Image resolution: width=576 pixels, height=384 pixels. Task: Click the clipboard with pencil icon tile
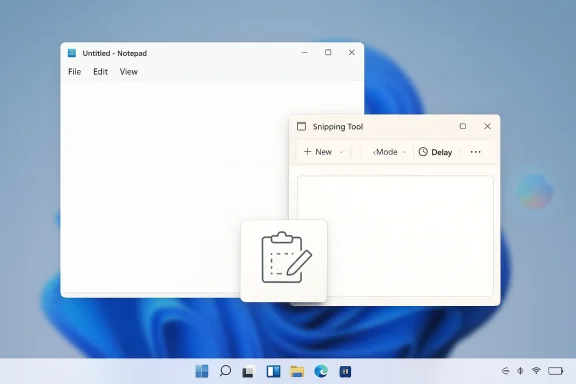[x=284, y=261]
